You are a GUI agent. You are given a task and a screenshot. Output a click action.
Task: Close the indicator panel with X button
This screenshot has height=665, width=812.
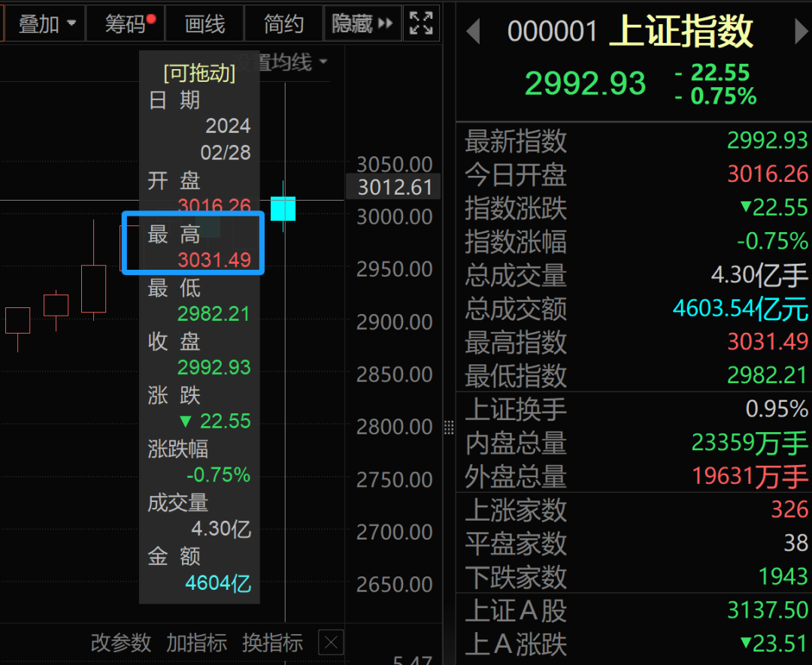coord(331,643)
